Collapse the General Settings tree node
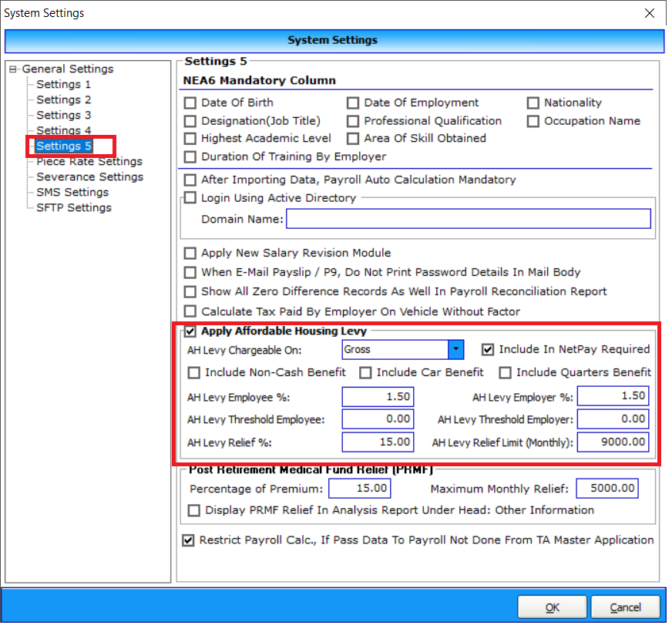Screen dimensions: 672x632 (x=12, y=69)
